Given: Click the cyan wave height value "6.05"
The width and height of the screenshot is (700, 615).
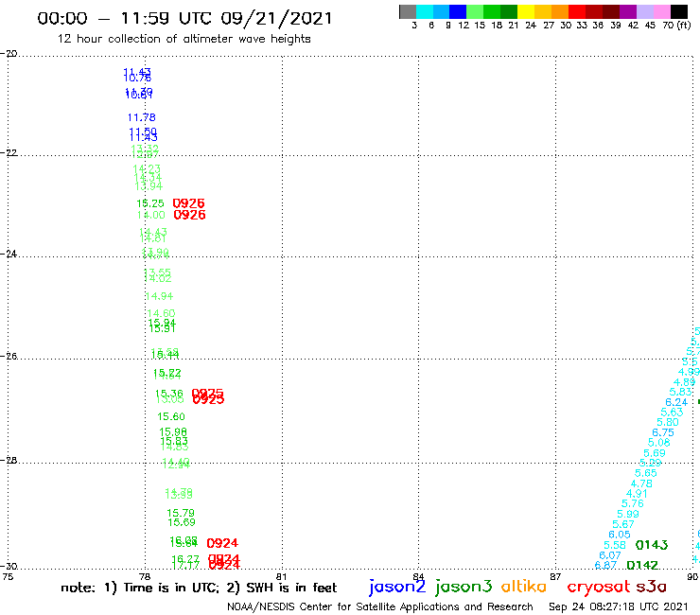Looking at the screenshot, I should (620, 535).
